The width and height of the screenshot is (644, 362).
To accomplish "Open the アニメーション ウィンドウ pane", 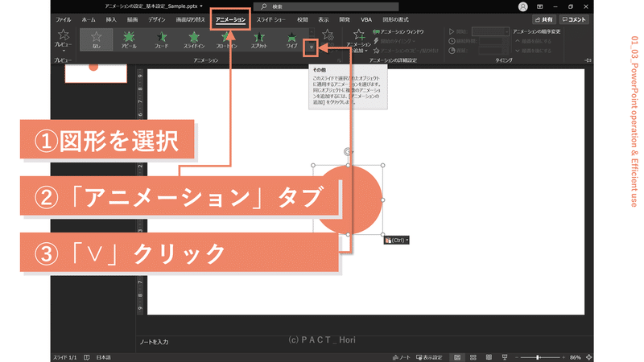I will (x=398, y=31).
